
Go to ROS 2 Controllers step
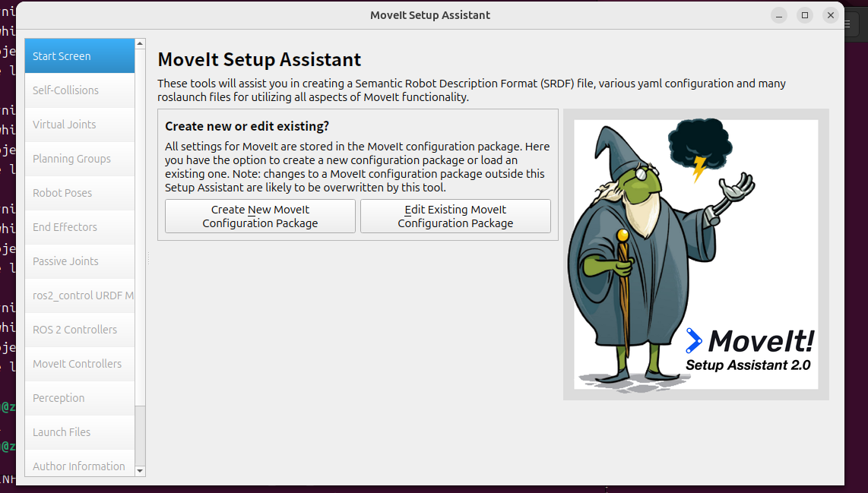[x=80, y=330]
